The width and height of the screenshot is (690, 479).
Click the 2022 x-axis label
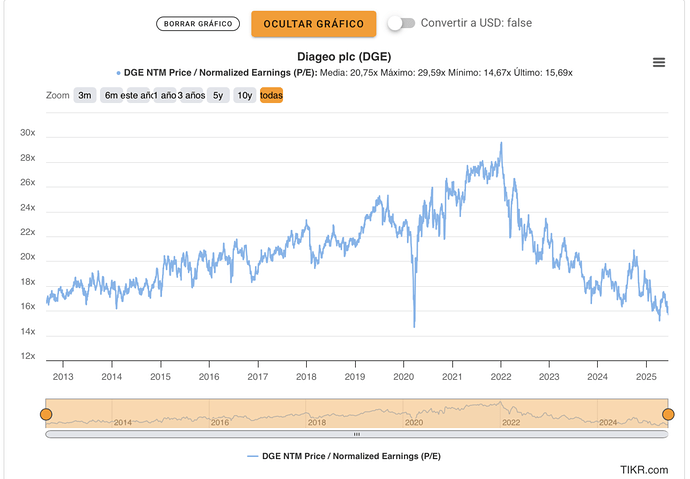(501, 377)
